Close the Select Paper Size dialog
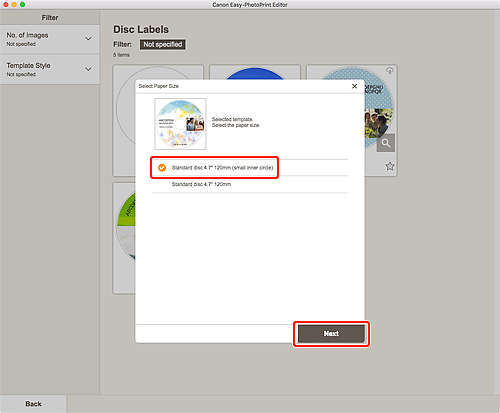This screenshot has height=413, width=500. click(x=354, y=86)
